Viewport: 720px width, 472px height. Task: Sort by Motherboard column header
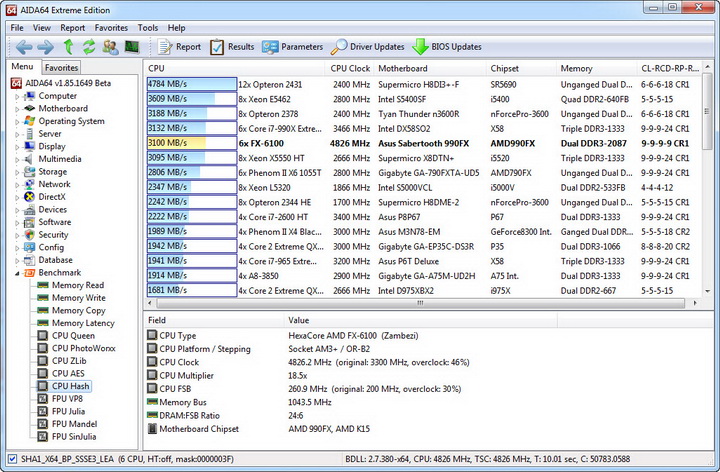(430, 68)
